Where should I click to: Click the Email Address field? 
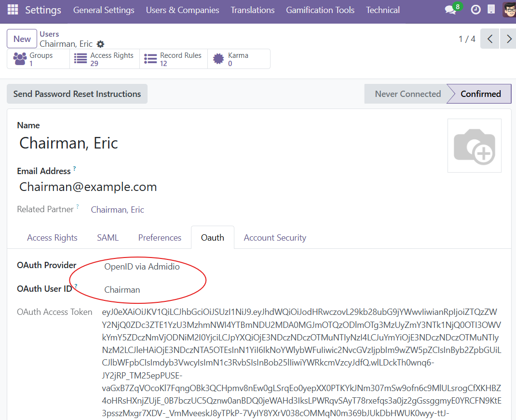coord(88,187)
